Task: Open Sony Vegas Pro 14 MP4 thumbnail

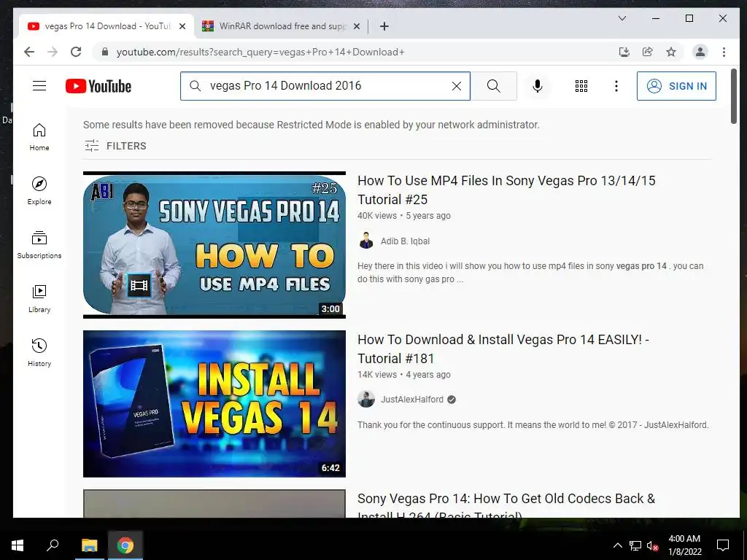Action: coord(214,245)
